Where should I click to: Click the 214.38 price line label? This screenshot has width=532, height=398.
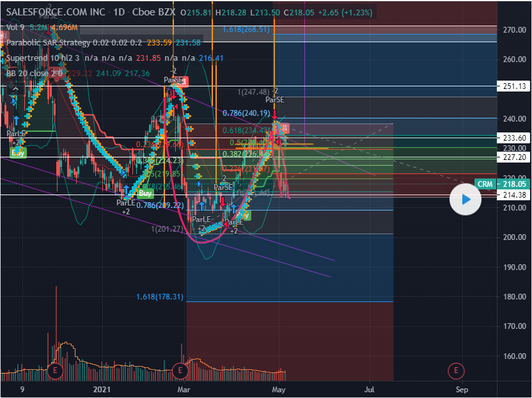[x=514, y=195]
